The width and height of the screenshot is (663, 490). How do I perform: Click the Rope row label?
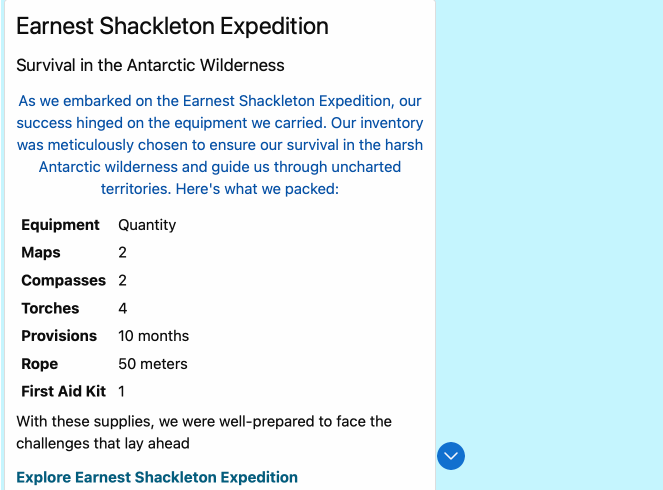pos(40,364)
